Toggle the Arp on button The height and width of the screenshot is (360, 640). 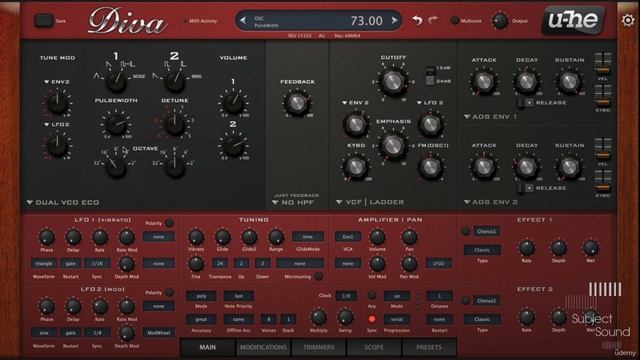pos(372,295)
